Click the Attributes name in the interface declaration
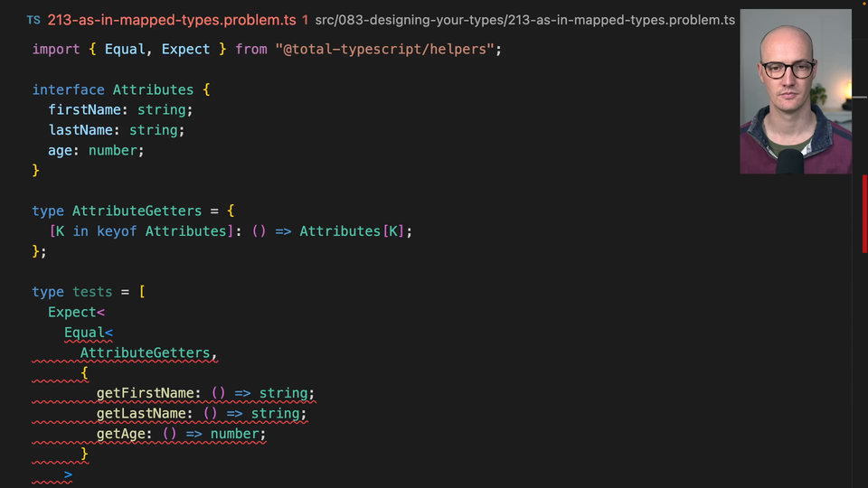This screenshot has height=488, width=868. pyautogui.click(x=153, y=89)
